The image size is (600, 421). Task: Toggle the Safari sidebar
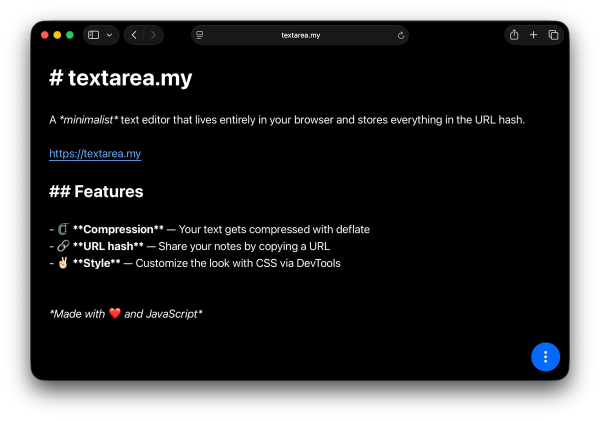[x=94, y=35]
